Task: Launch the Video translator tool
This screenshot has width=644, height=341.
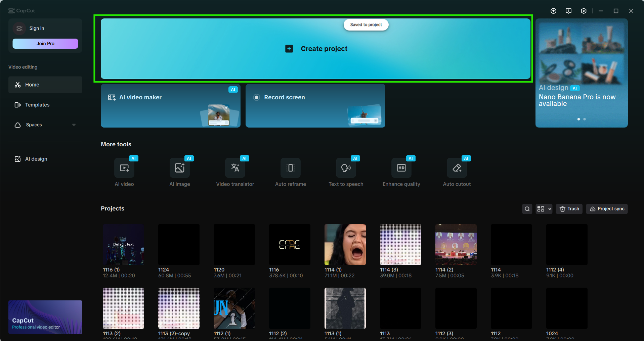Action: click(235, 168)
